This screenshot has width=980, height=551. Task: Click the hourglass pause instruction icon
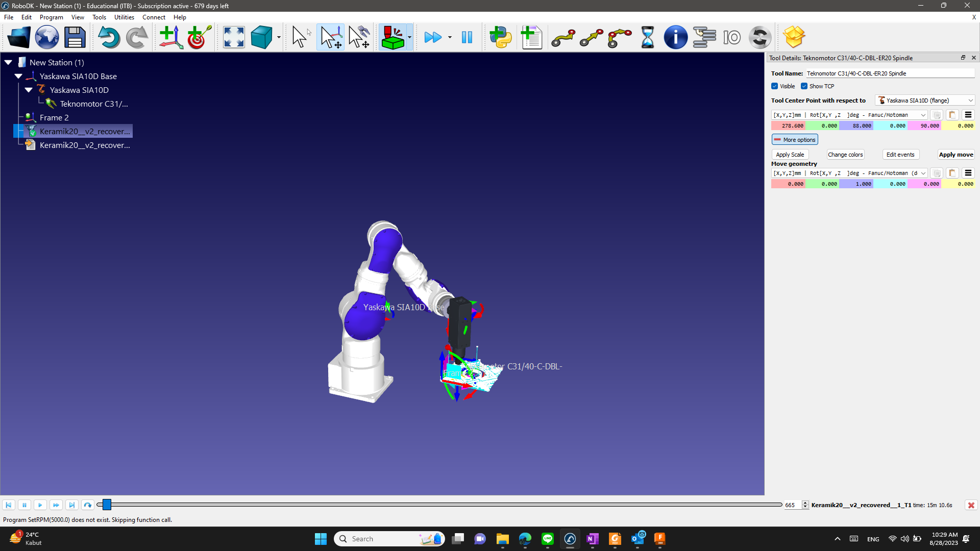(647, 37)
